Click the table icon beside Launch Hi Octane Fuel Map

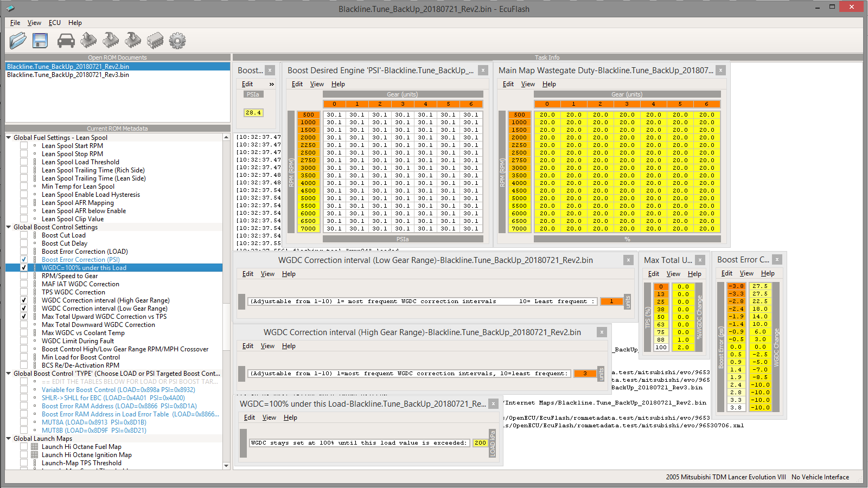click(x=35, y=447)
